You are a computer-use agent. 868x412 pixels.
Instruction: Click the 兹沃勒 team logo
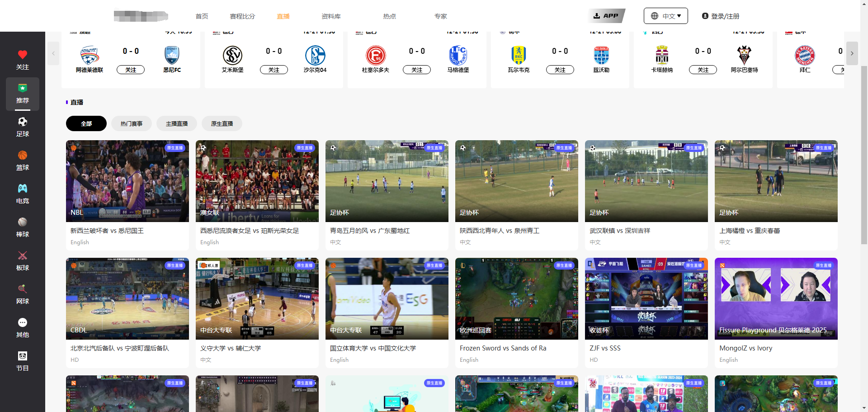601,55
